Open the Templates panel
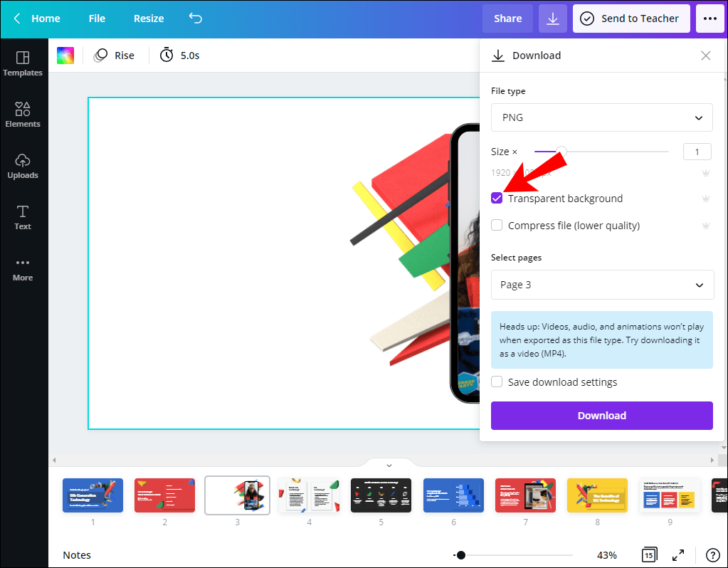Image resolution: width=728 pixels, height=568 pixels. coord(23,64)
